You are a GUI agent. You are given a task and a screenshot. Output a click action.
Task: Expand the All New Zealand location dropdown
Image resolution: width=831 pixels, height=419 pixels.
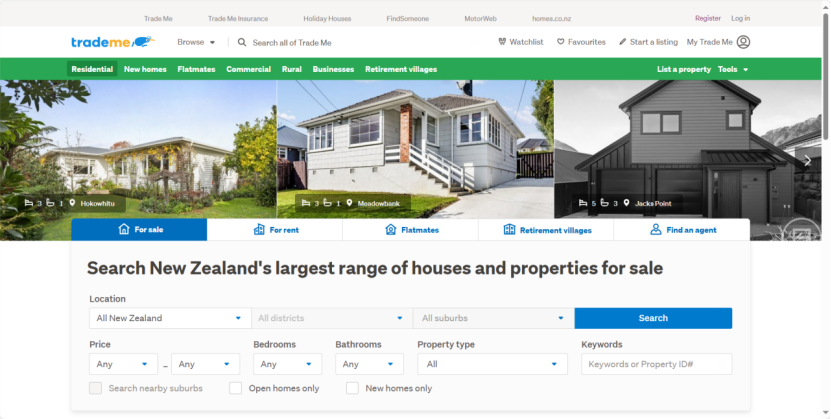(x=170, y=318)
